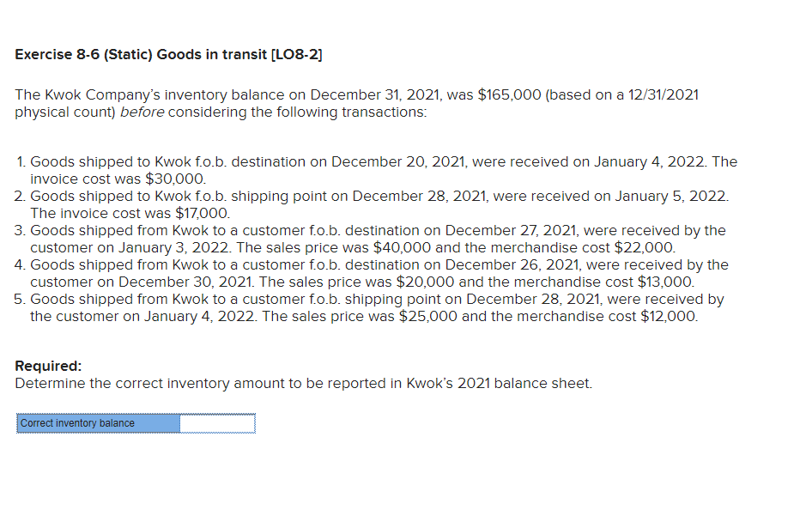Image resolution: width=812 pixels, height=528 pixels.
Task: Select the Correct inventory balance label cell
Action: pyautogui.click(x=97, y=423)
